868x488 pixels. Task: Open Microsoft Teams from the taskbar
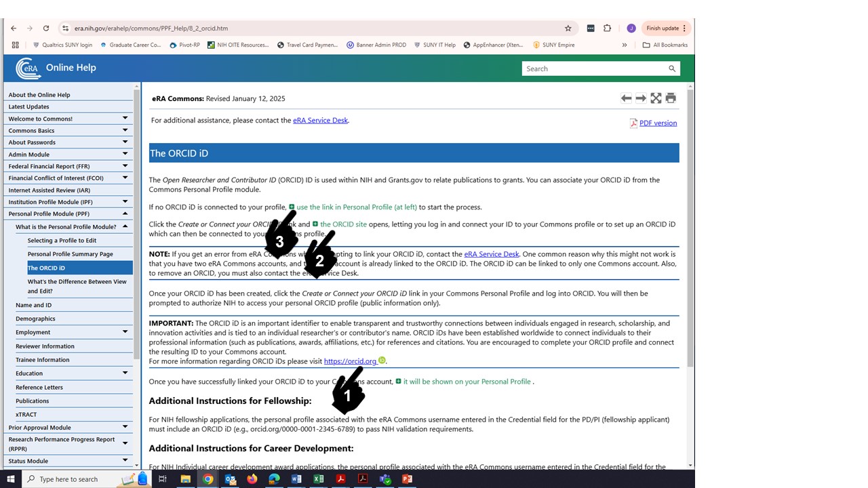pyautogui.click(x=385, y=479)
